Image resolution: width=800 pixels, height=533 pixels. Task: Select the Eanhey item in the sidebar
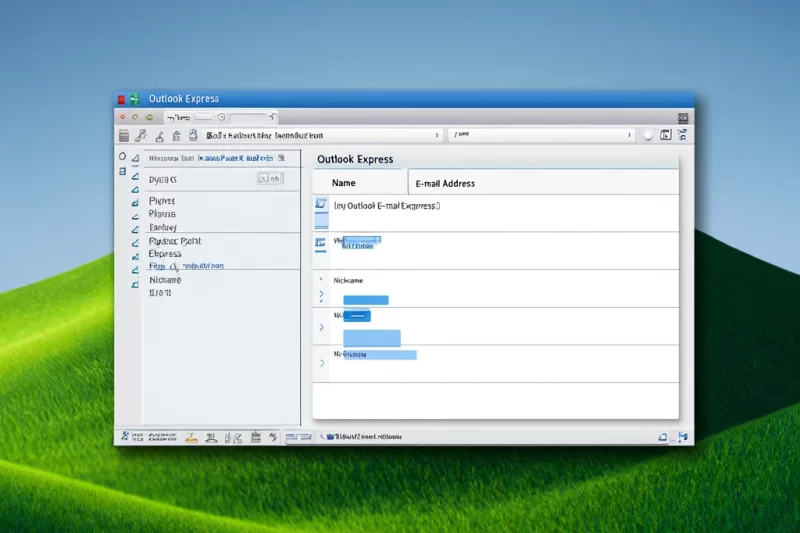[x=163, y=227]
